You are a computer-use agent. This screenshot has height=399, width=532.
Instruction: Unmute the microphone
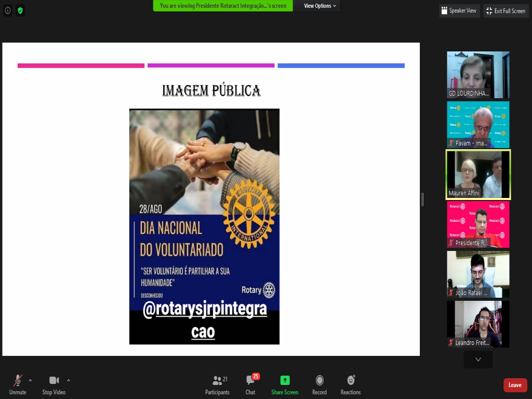(x=18, y=384)
